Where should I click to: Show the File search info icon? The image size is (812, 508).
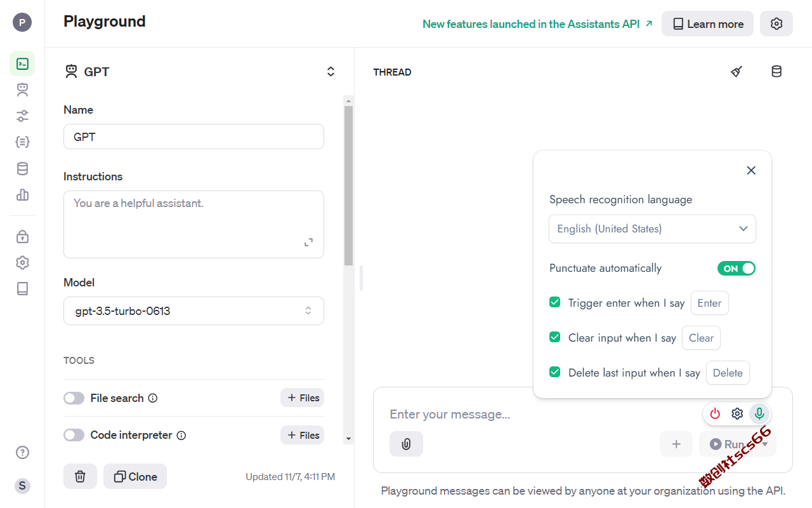(153, 398)
